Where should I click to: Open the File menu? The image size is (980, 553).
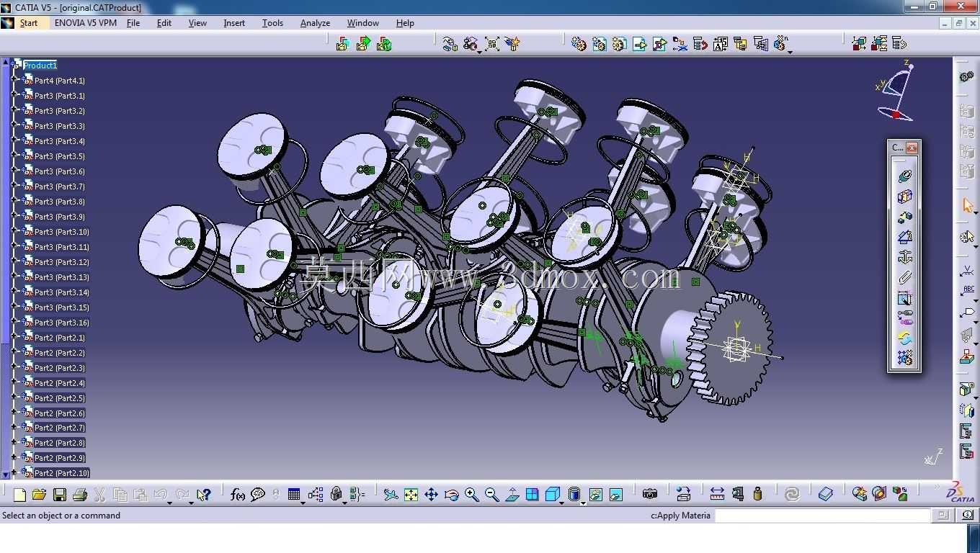pyautogui.click(x=133, y=23)
